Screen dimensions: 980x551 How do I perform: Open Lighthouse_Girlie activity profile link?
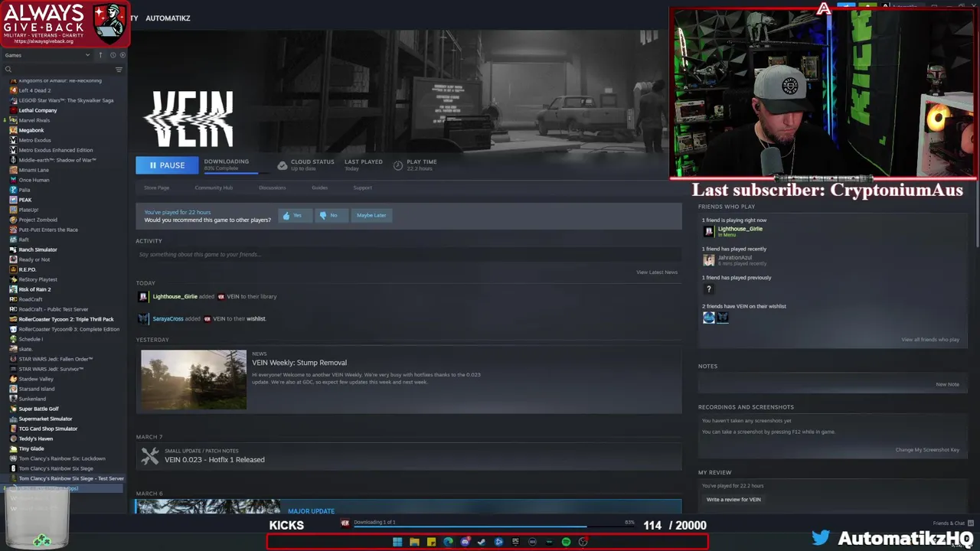tap(175, 296)
